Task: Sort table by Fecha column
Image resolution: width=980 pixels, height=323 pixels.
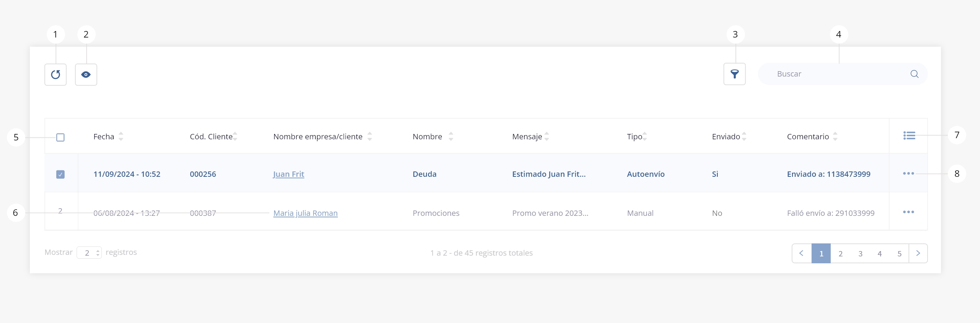Action: coord(121,137)
